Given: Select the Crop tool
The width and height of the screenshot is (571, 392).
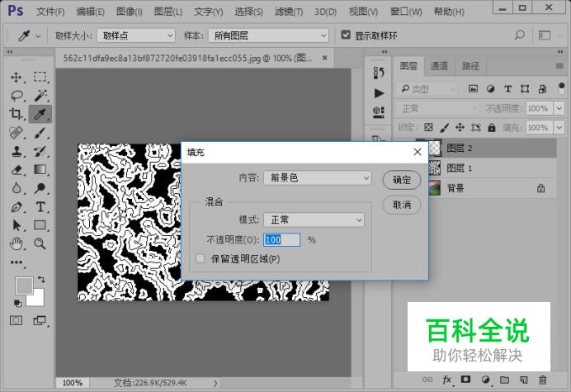Looking at the screenshot, I should (x=16, y=114).
